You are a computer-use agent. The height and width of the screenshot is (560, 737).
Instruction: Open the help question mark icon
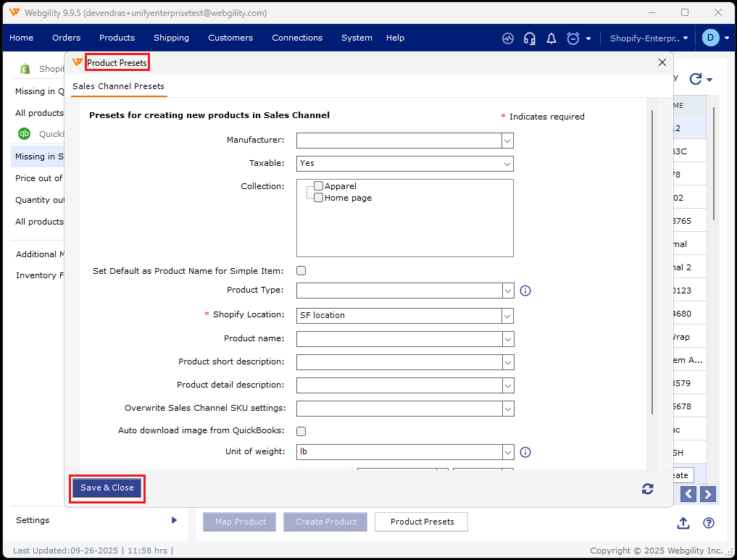pyautogui.click(x=709, y=523)
